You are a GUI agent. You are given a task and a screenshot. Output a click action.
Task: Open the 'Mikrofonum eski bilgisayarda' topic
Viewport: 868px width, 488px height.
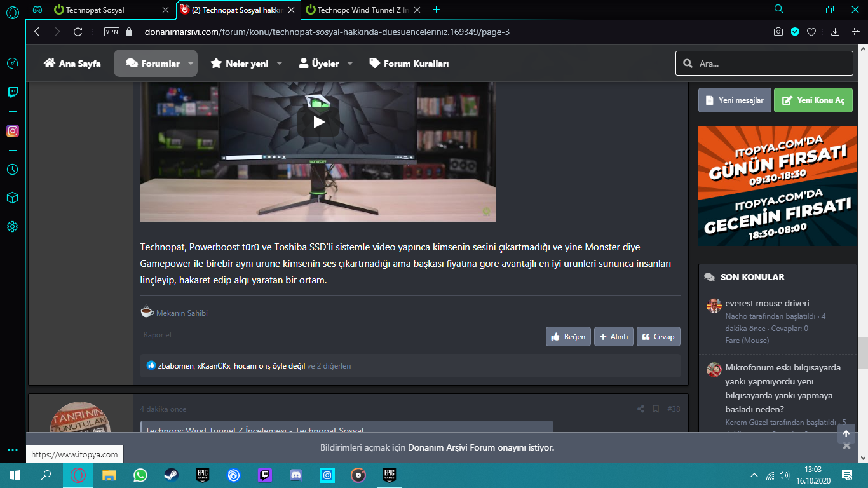[x=783, y=388]
